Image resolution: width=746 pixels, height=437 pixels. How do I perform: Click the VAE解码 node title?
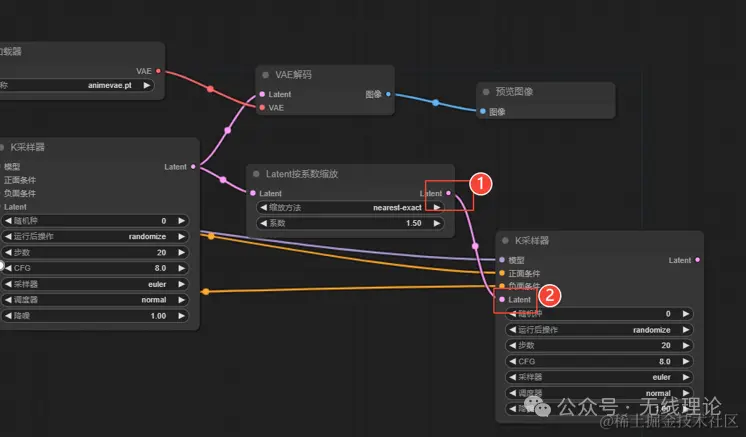click(294, 75)
